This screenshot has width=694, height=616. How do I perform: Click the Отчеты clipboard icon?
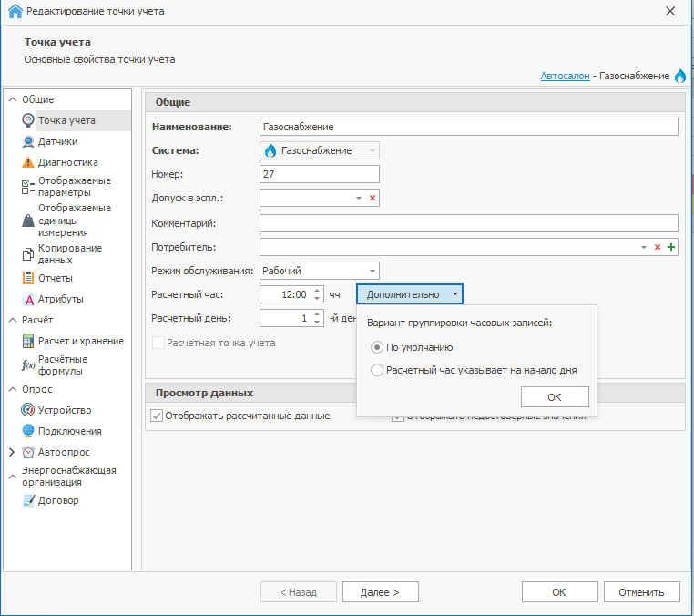click(28, 278)
